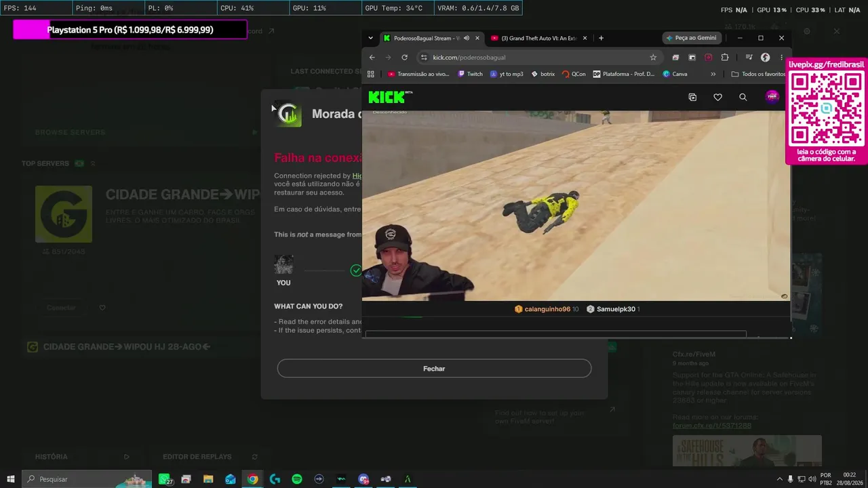Open Outlook from the taskbar
The image size is (868, 488).
(x=231, y=479)
